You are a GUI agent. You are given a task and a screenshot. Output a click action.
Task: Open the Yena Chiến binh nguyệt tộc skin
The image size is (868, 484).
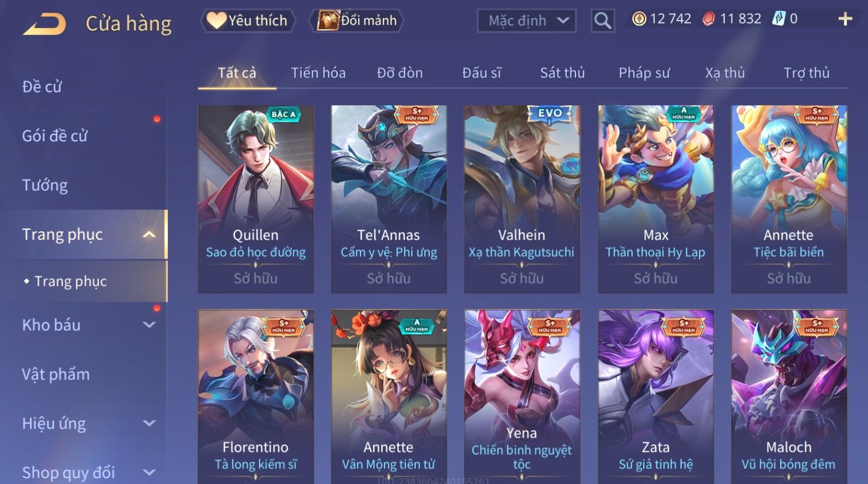click(522, 397)
